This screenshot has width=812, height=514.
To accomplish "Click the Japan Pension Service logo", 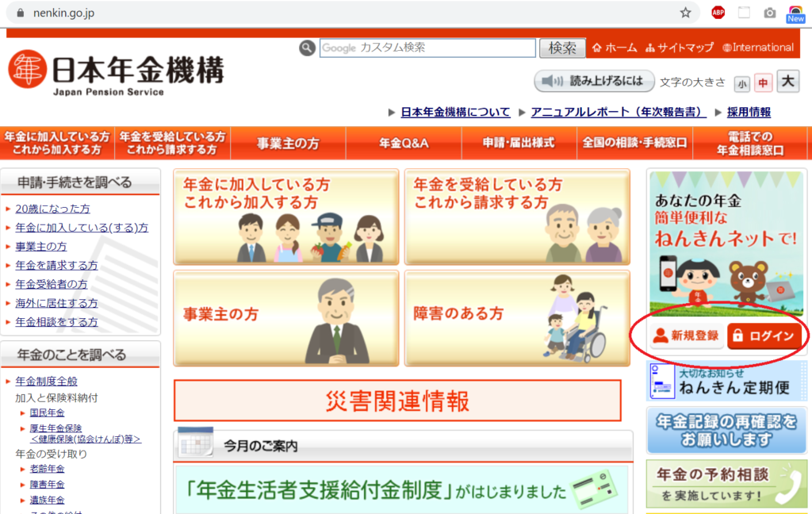I will point(116,73).
